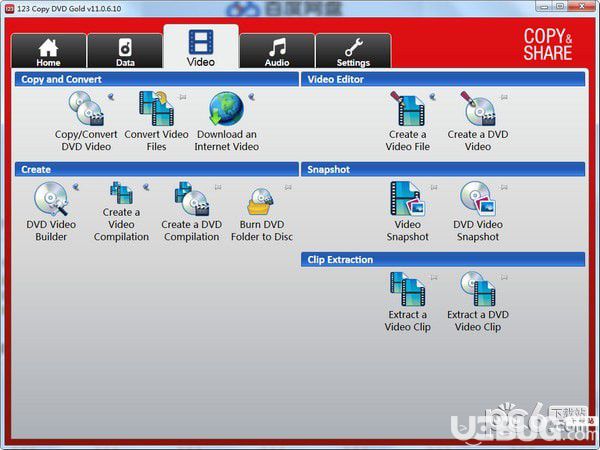Pin Create a DVD Video shortcut
This screenshot has height=450, width=600.
click(504, 97)
